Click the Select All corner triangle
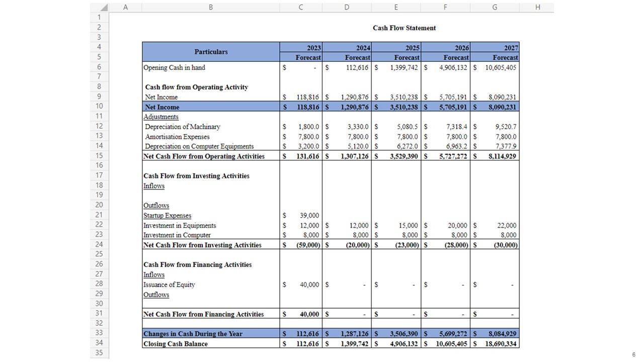The width and height of the screenshot is (644, 362). click(103, 8)
